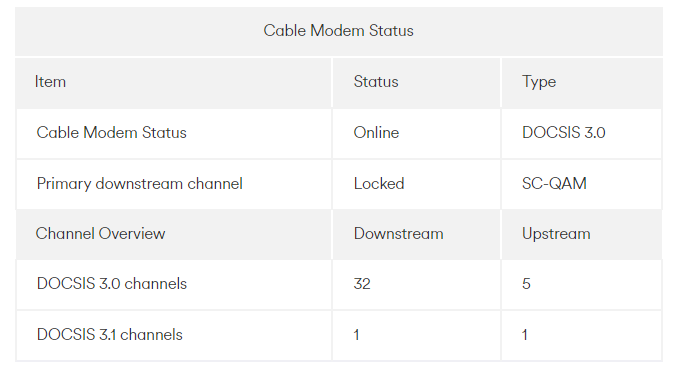The height and width of the screenshot is (374, 676).
Task: Select the DOCSIS 3.1 channels row label
Action: 110,334
